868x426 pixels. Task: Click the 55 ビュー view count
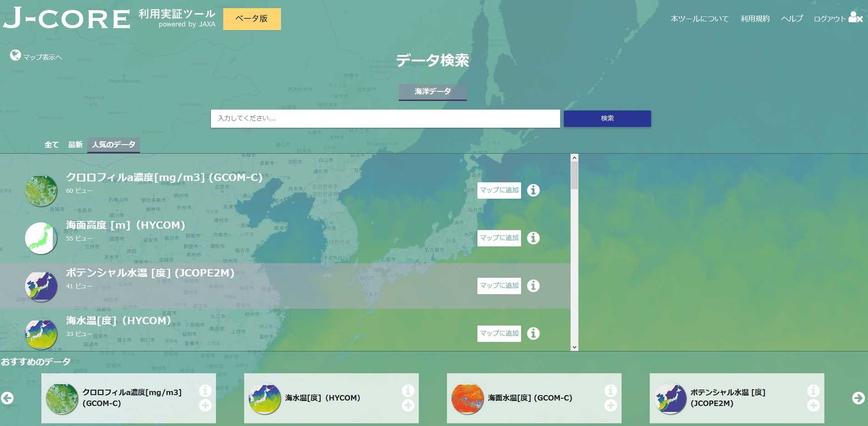[79, 238]
